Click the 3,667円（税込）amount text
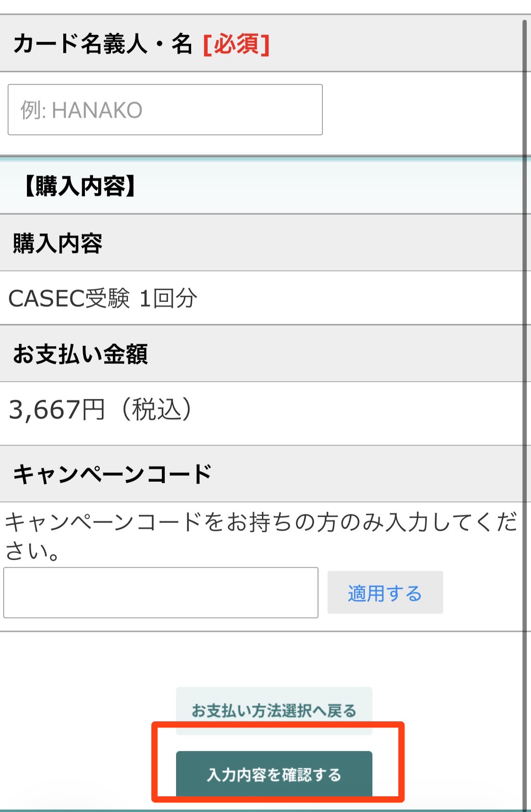This screenshot has height=812, width=531. coord(101,410)
